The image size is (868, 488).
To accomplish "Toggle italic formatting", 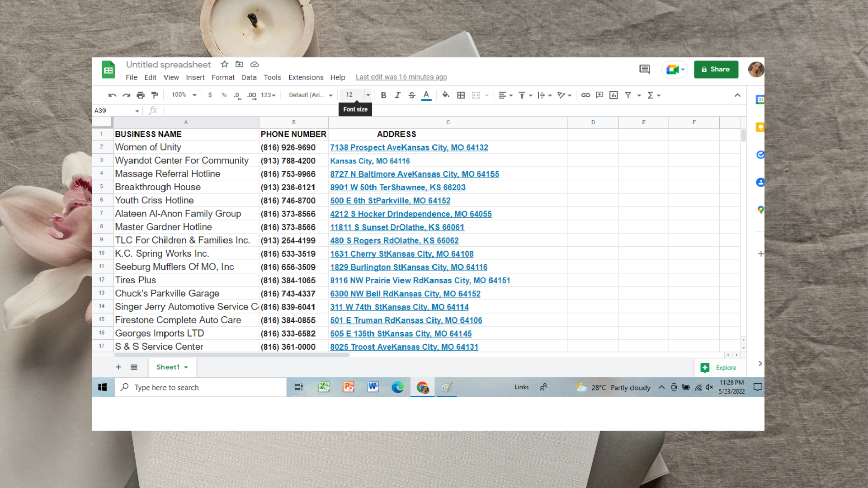I will (x=397, y=95).
